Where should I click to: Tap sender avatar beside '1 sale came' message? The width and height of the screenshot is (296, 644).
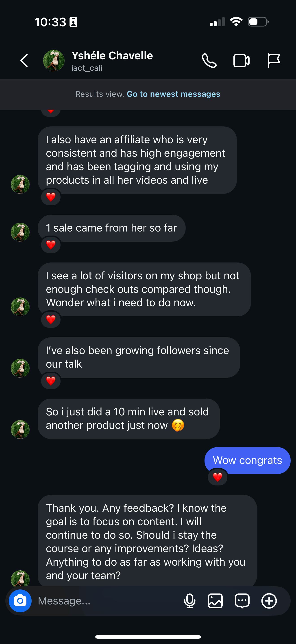click(x=20, y=232)
